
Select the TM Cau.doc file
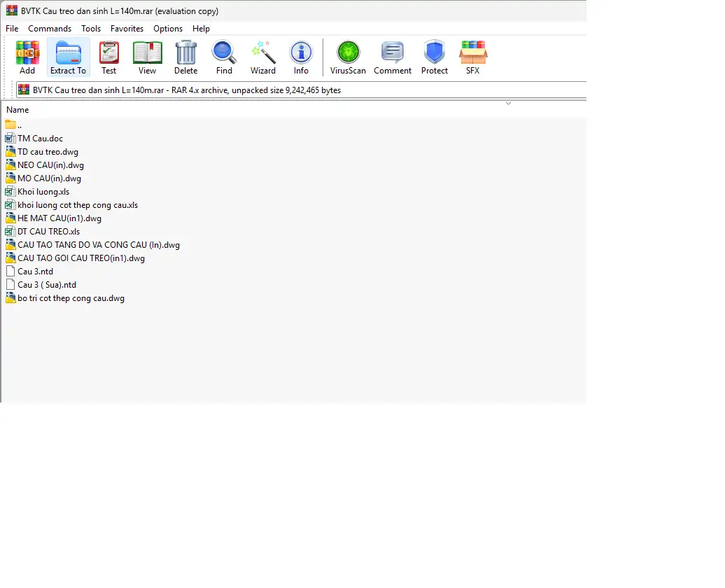tap(40, 139)
